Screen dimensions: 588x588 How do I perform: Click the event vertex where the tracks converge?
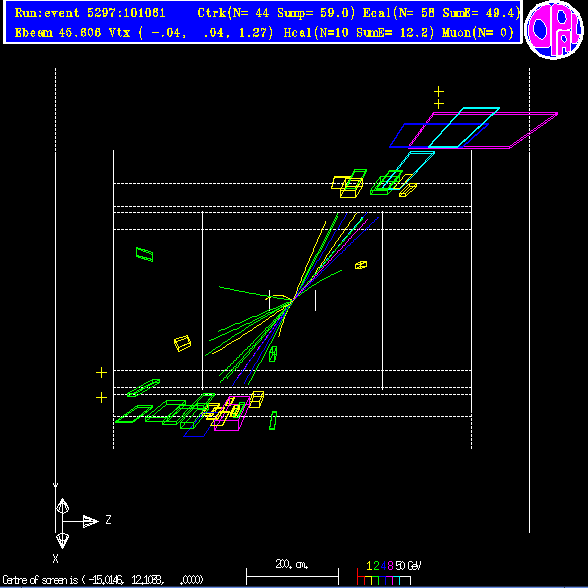292,301
